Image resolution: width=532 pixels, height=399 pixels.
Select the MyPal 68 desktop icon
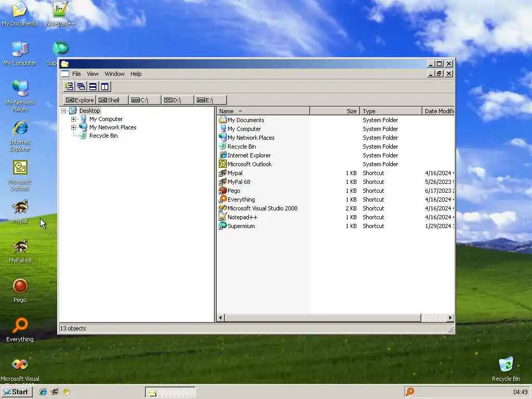point(20,251)
